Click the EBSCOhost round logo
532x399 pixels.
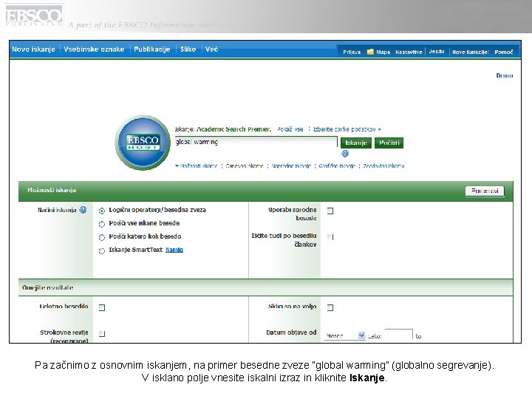coord(143,143)
